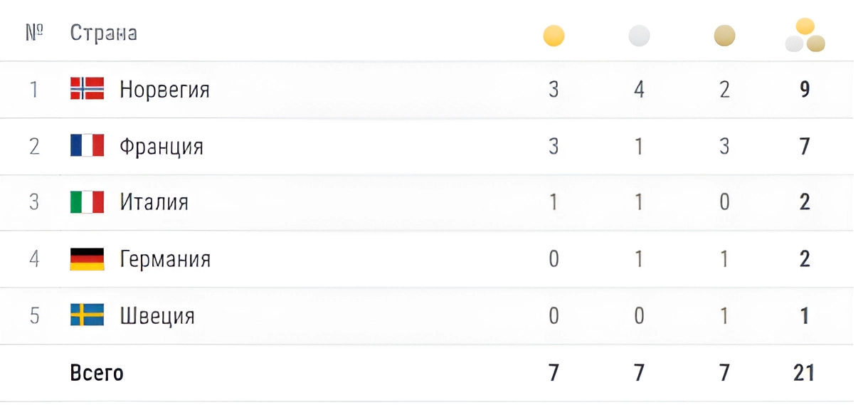Click the Norway flag icon
Image resolution: width=868 pixels, height=410 pixels.
tap(87, 88)
